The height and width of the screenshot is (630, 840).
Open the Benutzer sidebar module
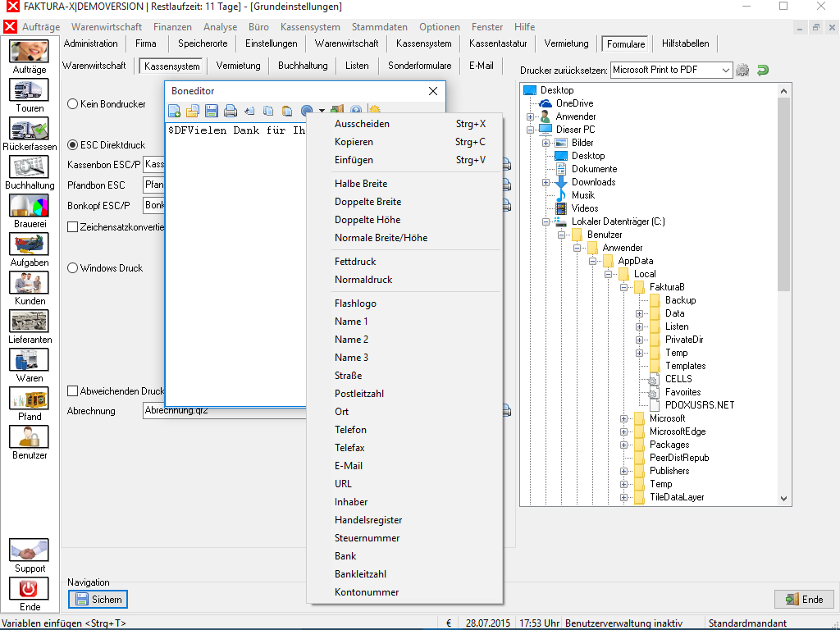[29, 437]
